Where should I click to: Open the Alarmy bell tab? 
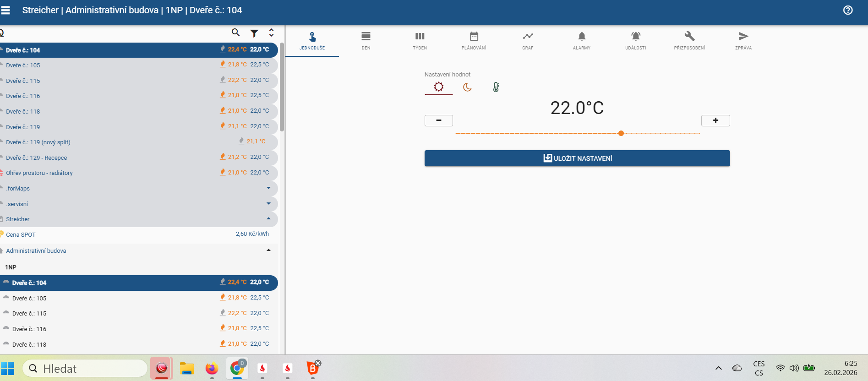point(581,40)
